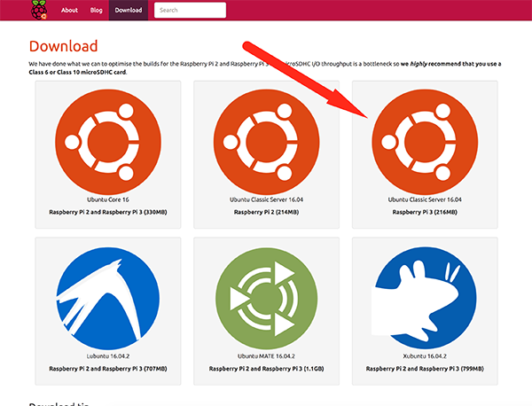
Task: Open the Ubuntu MATE 16.04.2 title link
Action: 266,356
